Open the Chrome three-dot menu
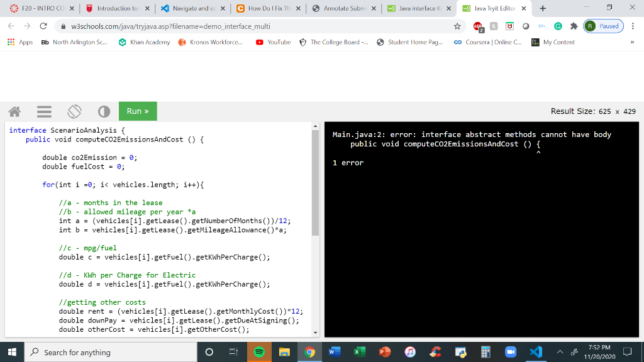This screenshot has height=362, width=644. [x=633, y=26]
